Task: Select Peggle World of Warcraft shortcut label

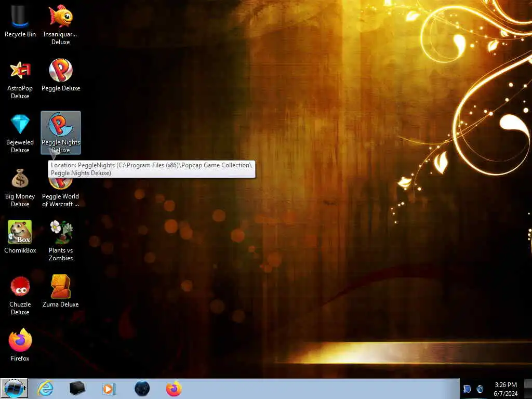Action: click(x=60, y=200)
